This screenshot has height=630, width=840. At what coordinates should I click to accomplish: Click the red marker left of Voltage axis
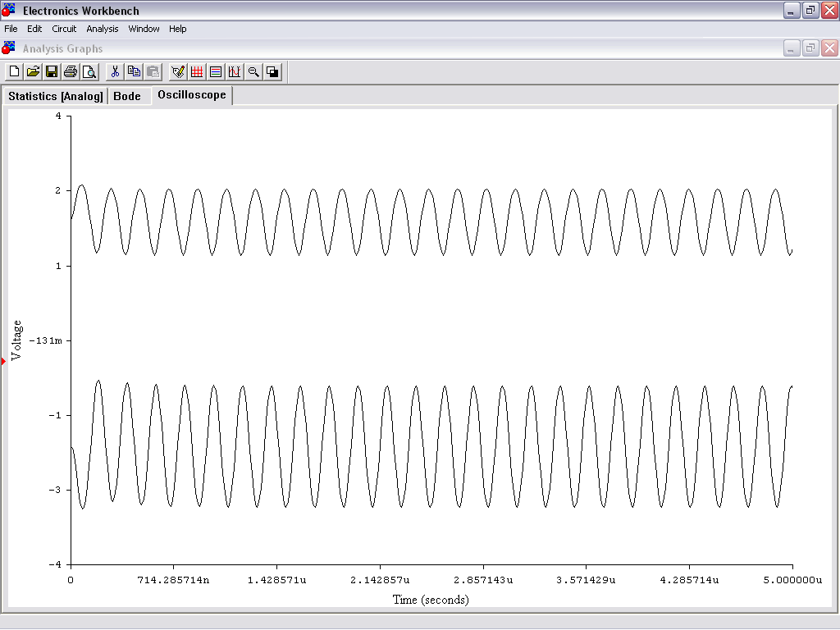coord(3,362)
